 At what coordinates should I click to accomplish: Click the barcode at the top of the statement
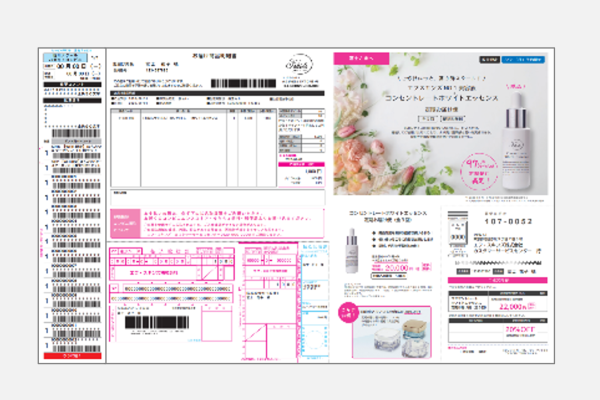click(x=243, y=83)
